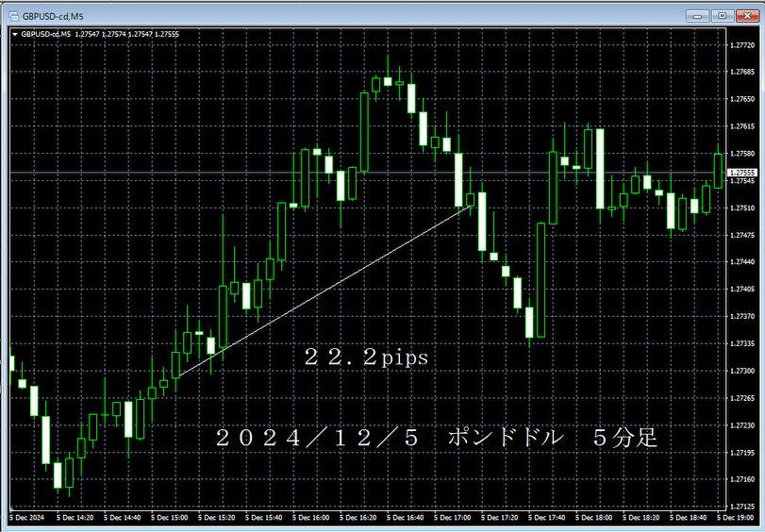
Task: Click the 5 Dec 14:20 time axis label
Action: tap(75, 518)
